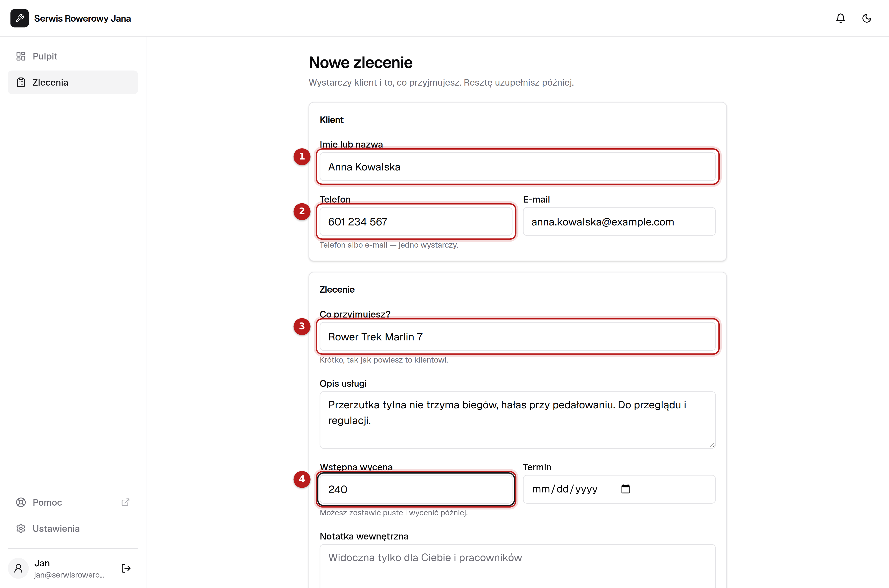The width and height of the screenshot is (889, 588).
Task: Click the Ustawienia gear icon
Action: [21, 529]
